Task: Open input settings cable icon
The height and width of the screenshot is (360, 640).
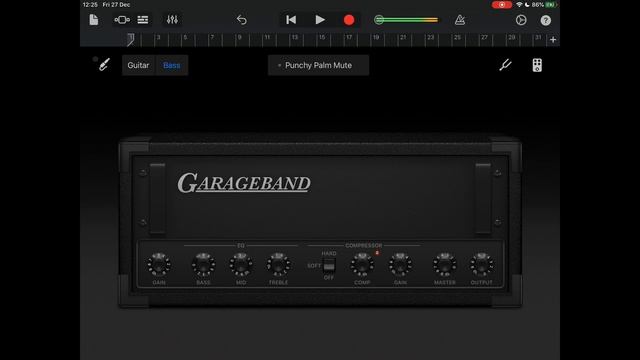Action: pos(104,64)
